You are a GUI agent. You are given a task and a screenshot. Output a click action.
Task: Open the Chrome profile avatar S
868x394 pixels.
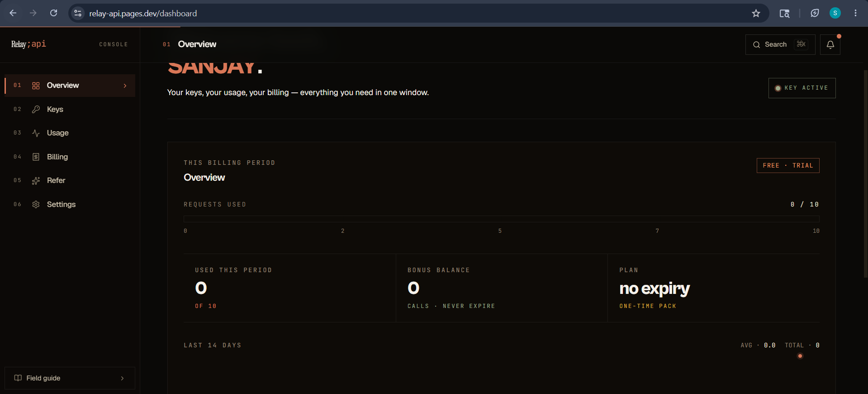point(835,13)
